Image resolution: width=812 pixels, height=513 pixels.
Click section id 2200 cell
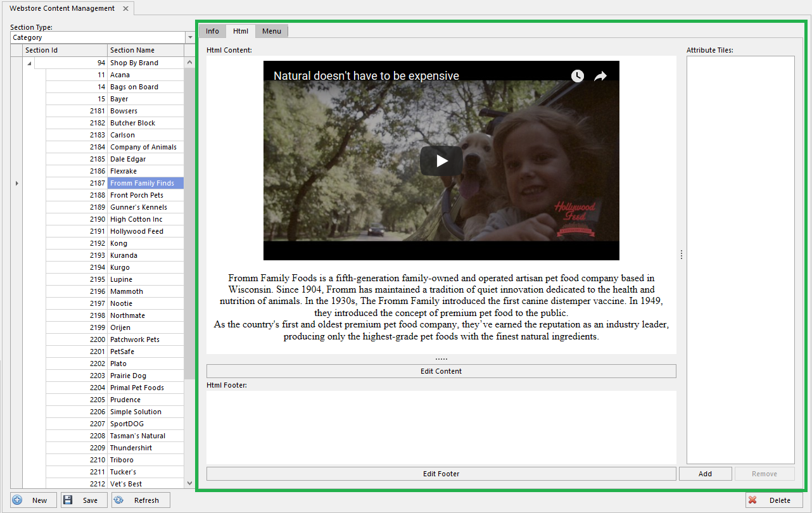77,339
